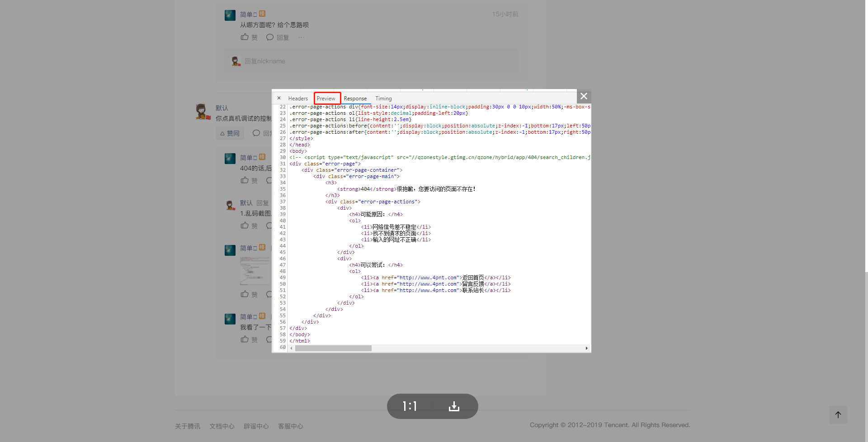Click the back-to-top arrow button
Screen dimensions: 868x442
click(x=838, y=415)
